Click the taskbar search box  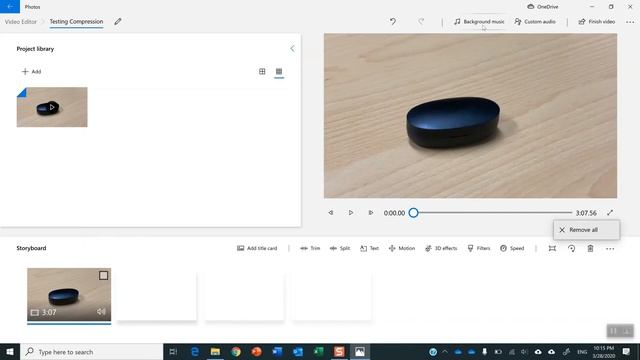coord(91,352)
